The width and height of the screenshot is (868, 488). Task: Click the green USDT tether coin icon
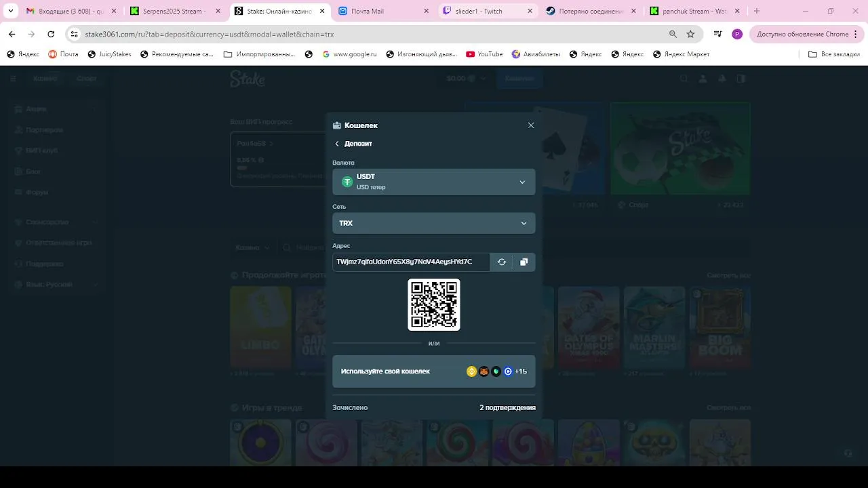[x=347, y=182]
